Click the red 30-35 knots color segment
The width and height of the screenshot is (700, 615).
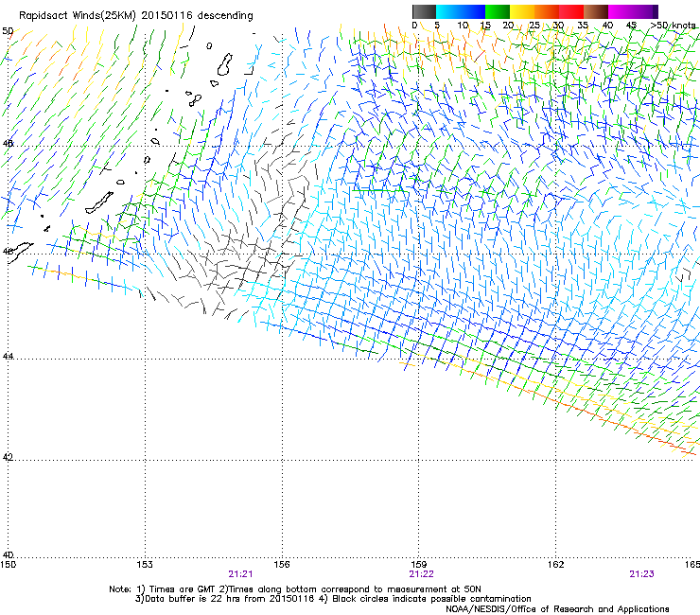[571, 11]
